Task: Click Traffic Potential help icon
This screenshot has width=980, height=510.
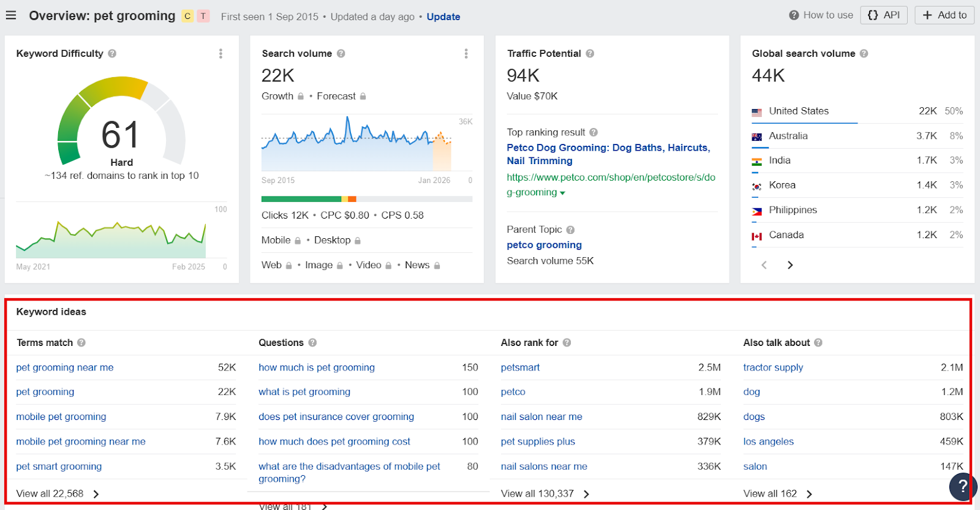Action: (590, 53)
